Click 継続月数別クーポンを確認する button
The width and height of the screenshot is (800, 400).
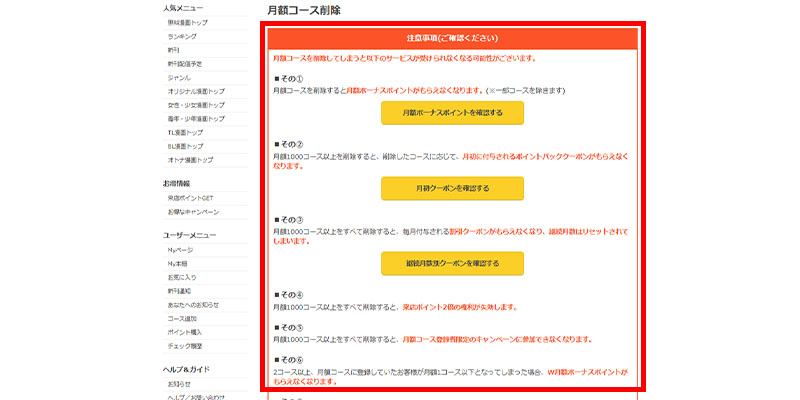point(452,263)
